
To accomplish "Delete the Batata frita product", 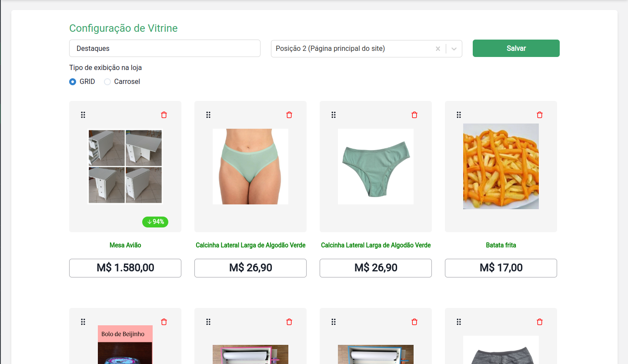I will tap(539, 114).
